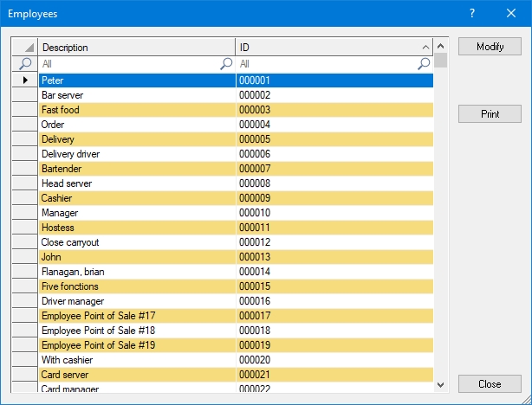
Task: Click the scrollbar up arrow
Action: pyautogui.click(x=441, y=47)
